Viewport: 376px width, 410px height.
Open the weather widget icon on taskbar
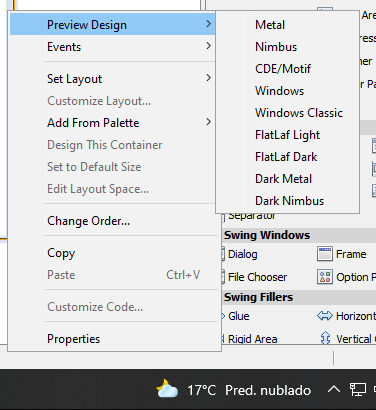167,389
